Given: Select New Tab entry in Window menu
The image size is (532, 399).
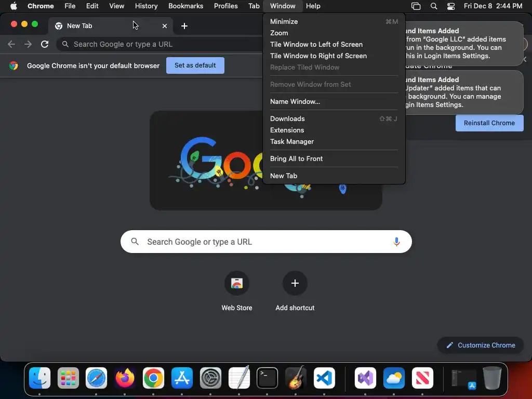Looking at the screenshot, I should click(334, 176).
